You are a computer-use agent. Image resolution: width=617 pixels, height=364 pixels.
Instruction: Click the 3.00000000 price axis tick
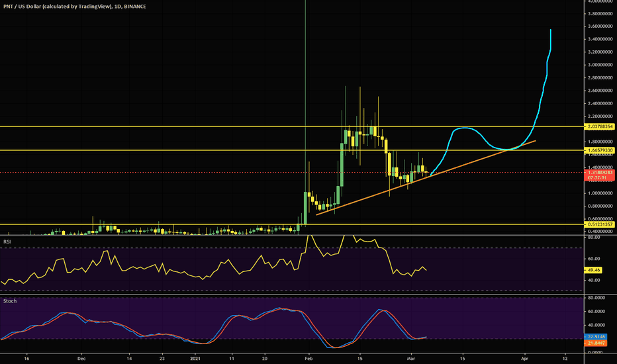[x=600, y=65]
